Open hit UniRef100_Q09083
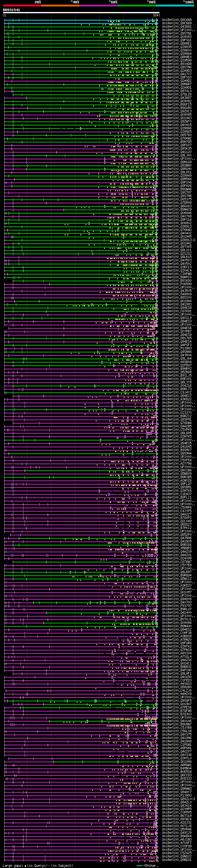 pos(176,37)
